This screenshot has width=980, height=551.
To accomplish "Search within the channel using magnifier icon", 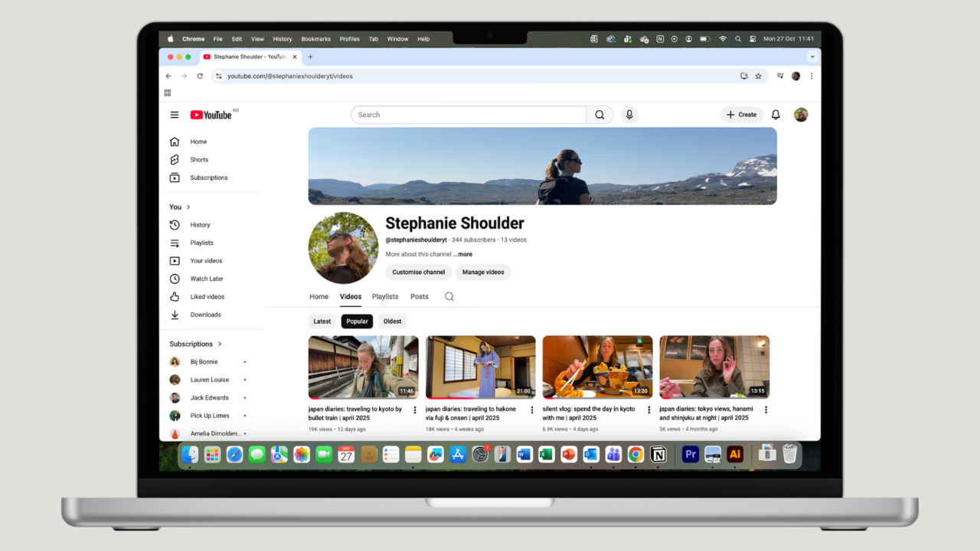I will coord(449,297).
